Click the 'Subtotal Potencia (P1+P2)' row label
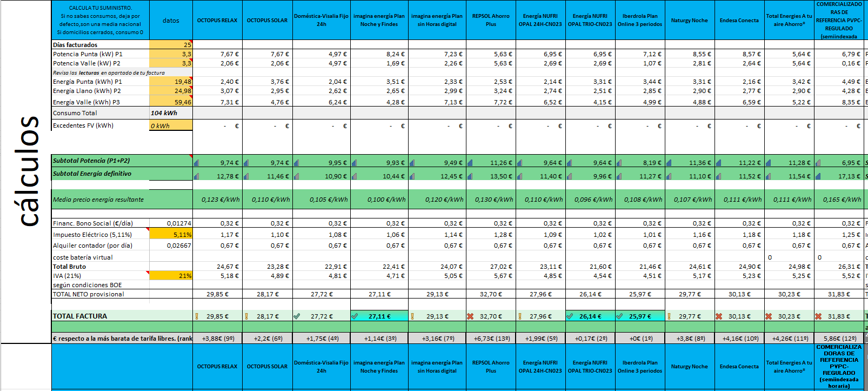Screen dimensions: 868x391 click(x=91, y=161)
